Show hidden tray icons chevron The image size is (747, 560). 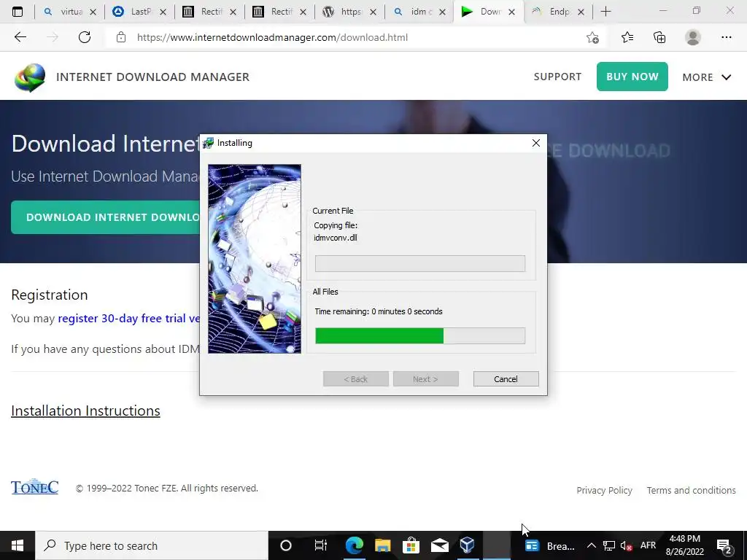[x=591, y=545]
